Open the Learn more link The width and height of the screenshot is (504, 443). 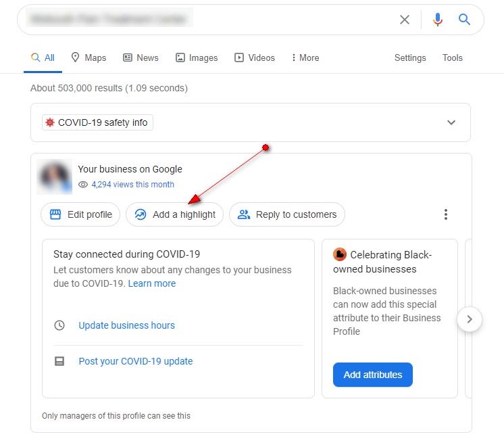tap(152, 283)
